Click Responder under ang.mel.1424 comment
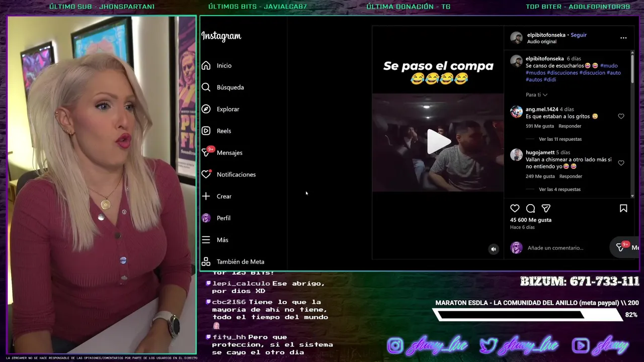This screenshot has height=362, width=644. click(x=570, y=126)
